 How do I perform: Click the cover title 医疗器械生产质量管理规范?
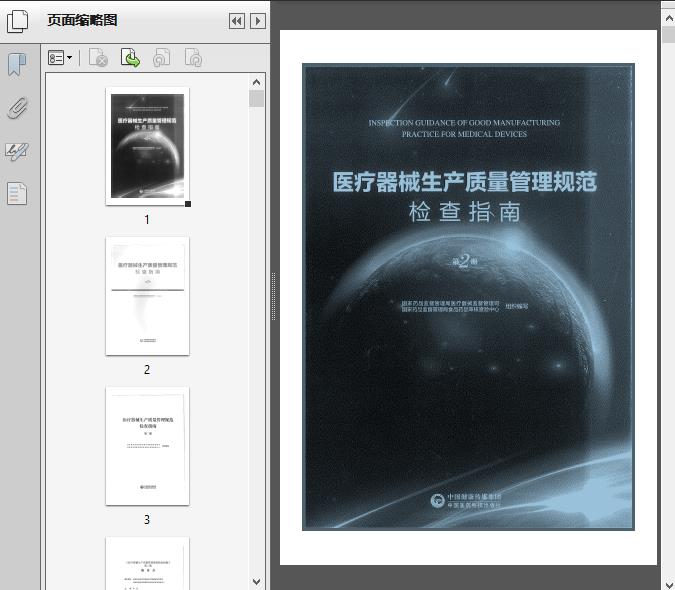tap(464, 181)
